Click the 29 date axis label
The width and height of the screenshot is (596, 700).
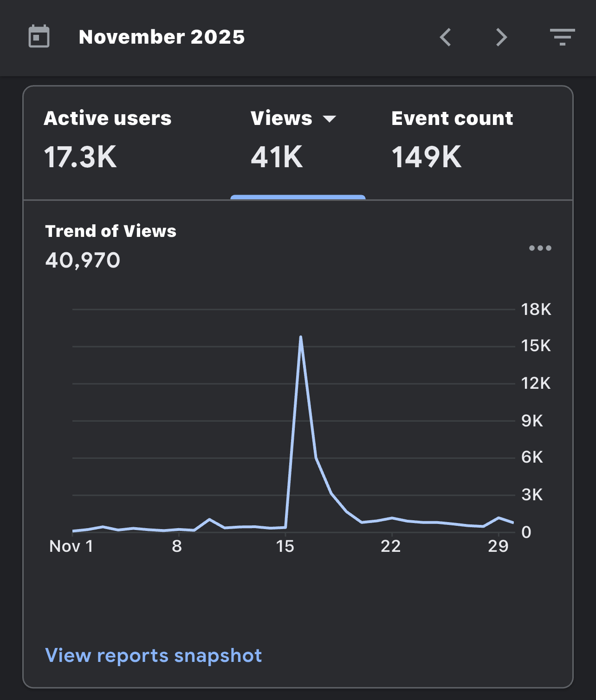pyautogui.click(x=498, y=546)
